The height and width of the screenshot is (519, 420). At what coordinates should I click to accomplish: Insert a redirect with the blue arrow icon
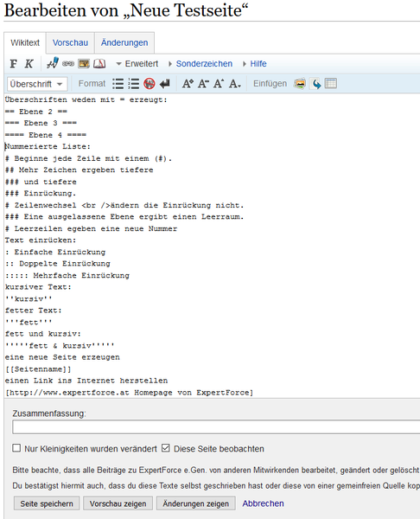coord(316,84)
